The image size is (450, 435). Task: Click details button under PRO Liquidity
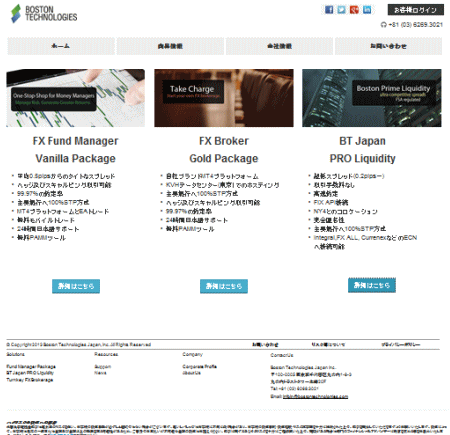pos(372,285)
